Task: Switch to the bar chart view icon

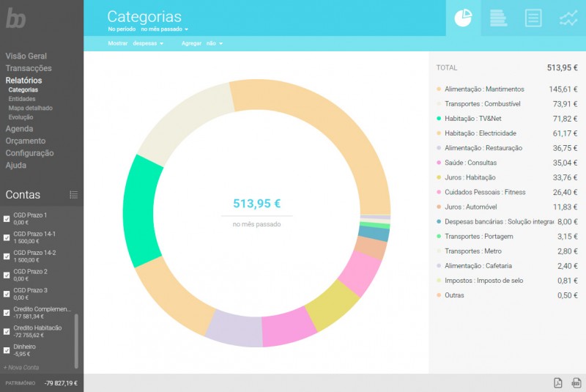Action: coord(498,18)
